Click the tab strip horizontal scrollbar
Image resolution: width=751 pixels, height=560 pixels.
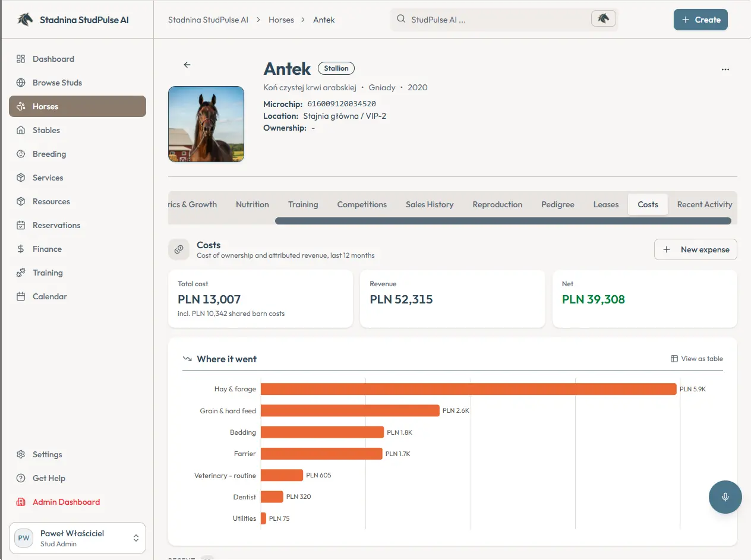coord(503,221)
